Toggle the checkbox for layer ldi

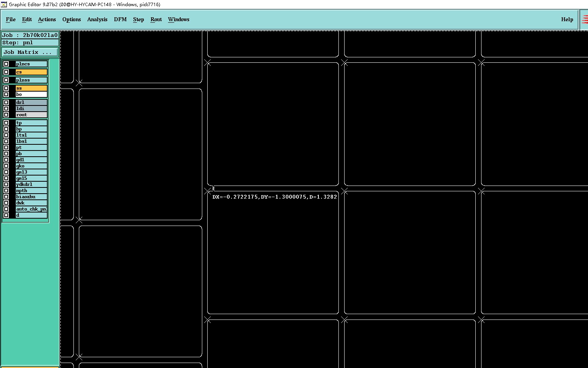click(6, 109)
